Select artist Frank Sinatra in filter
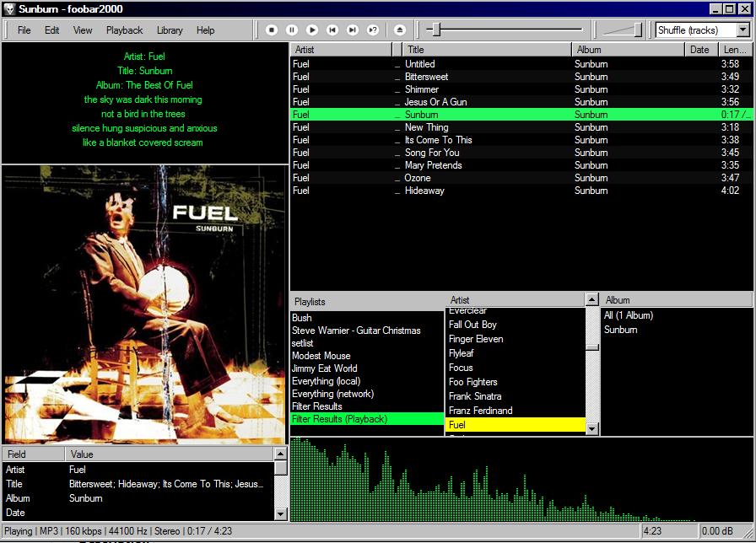 tap(516, 396)
